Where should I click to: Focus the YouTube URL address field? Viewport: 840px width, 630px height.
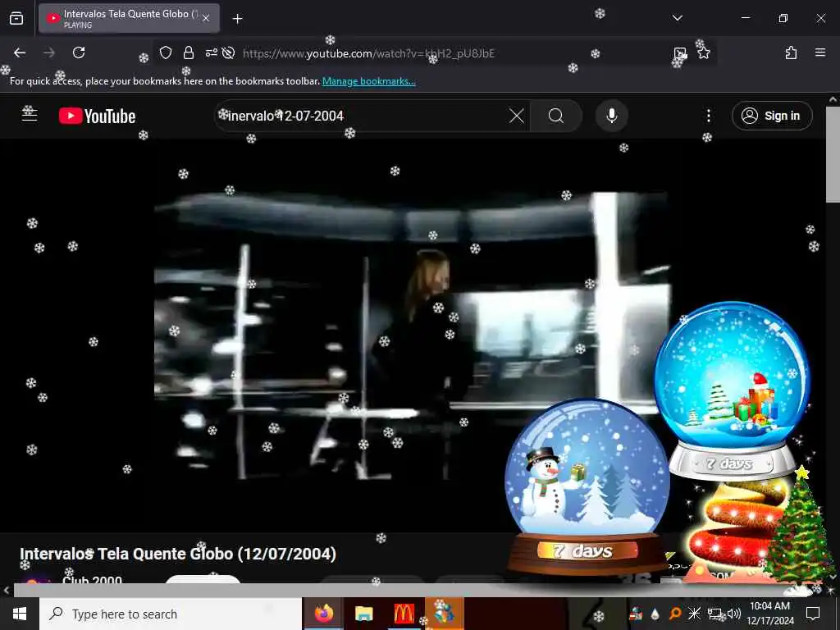368,53
